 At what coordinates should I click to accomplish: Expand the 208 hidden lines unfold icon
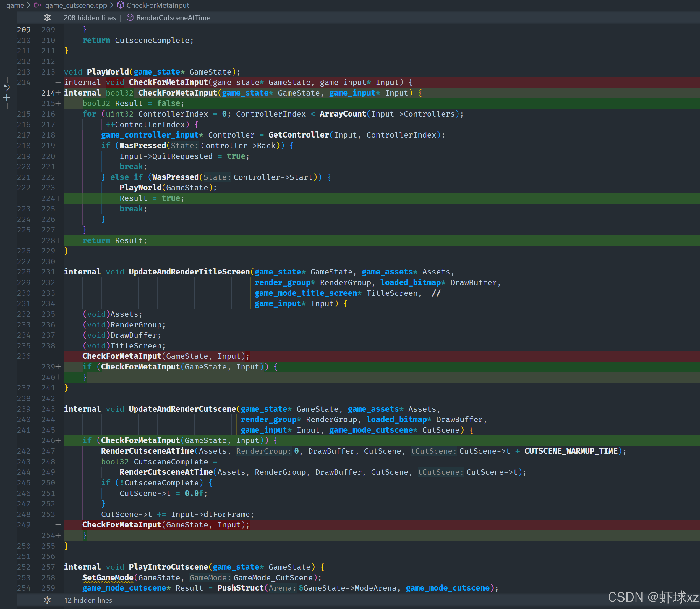click(x=47, y=18)
